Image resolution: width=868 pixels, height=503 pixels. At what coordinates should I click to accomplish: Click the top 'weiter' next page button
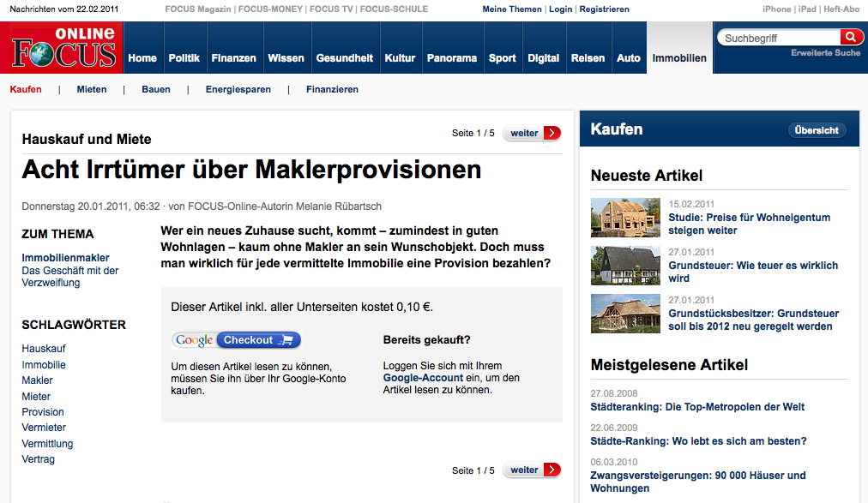click(x=532, y=133)
